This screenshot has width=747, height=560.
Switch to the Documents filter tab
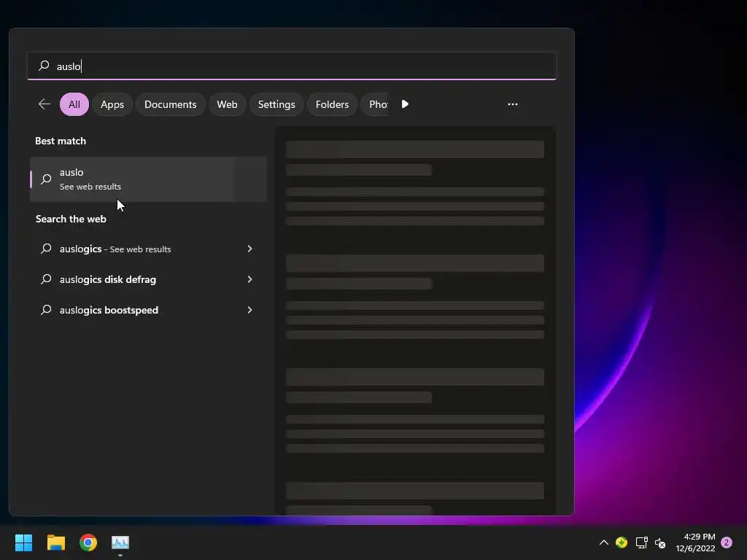[170, 104]
